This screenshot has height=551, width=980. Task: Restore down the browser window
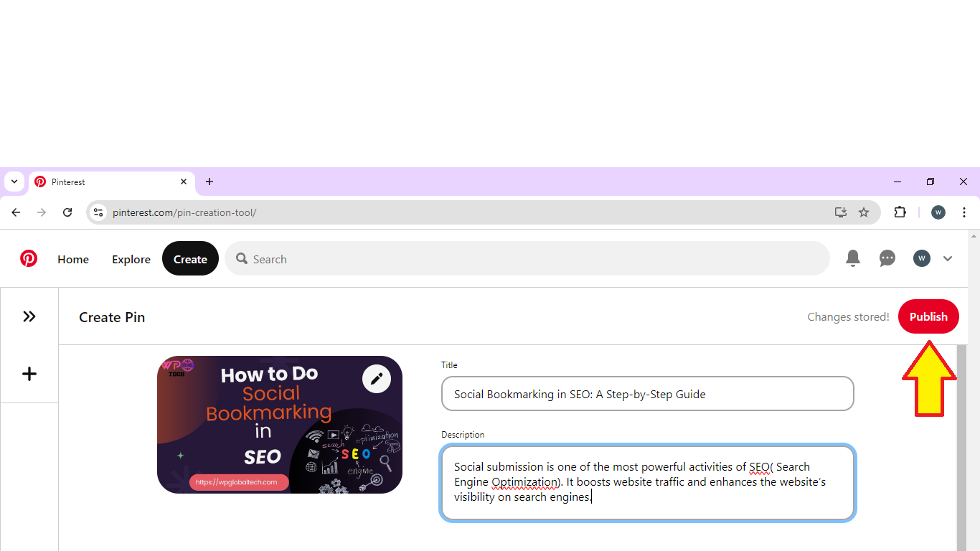(930, 182)
